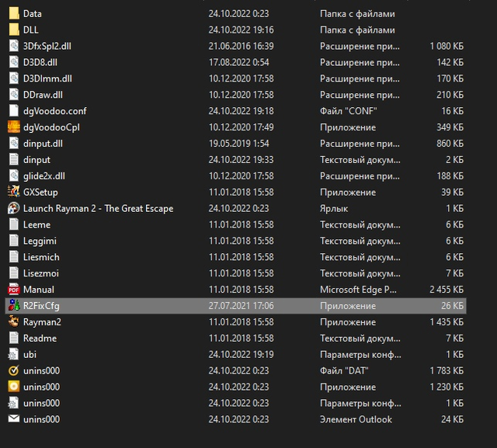The height and width of the screenshot is (448, 497).
Task: Select the file name dgVoodoo.conf
Action: click(55, 111)
